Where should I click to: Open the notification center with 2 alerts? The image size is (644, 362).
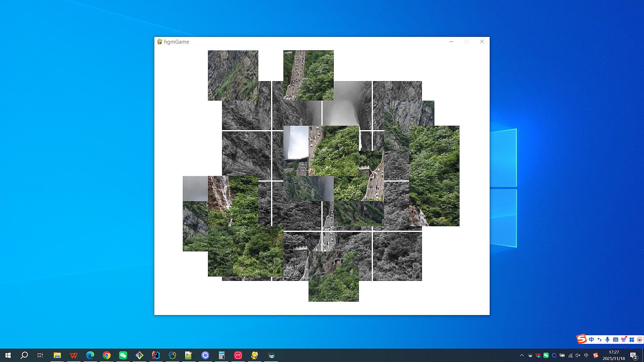pyautogui.click(x=634, y=355)
